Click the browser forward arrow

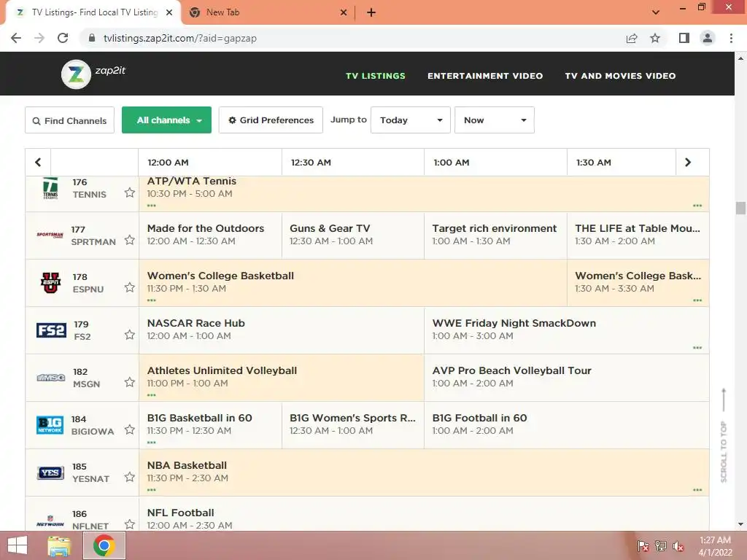(39, 38)
